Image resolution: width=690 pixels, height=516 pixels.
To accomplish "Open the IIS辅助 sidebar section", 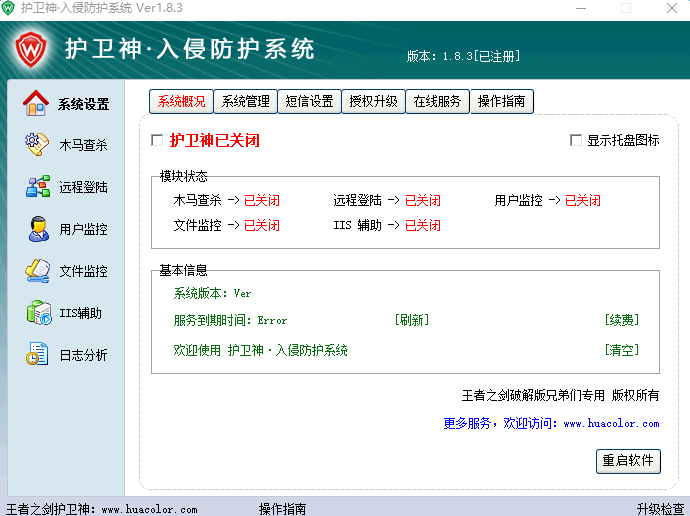I will click(81, 313).
